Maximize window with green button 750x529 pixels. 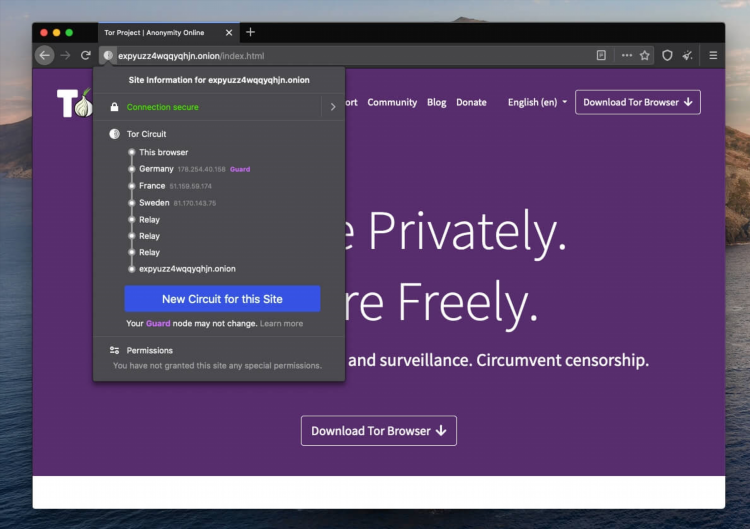pos(69,33)
